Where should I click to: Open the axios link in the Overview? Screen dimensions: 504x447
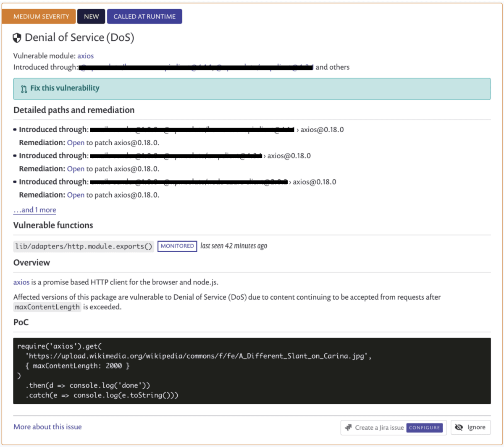(x=21, y=282)
